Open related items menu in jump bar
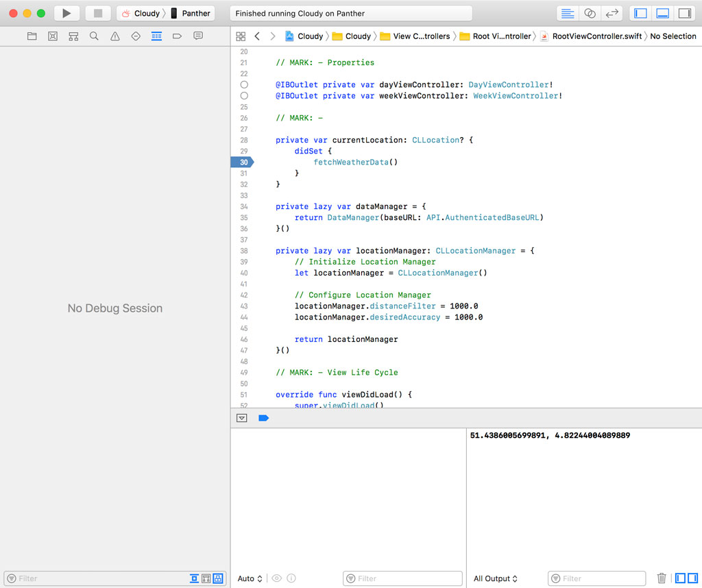This screenshot has height=588, width=702. (x=241, y=36)
